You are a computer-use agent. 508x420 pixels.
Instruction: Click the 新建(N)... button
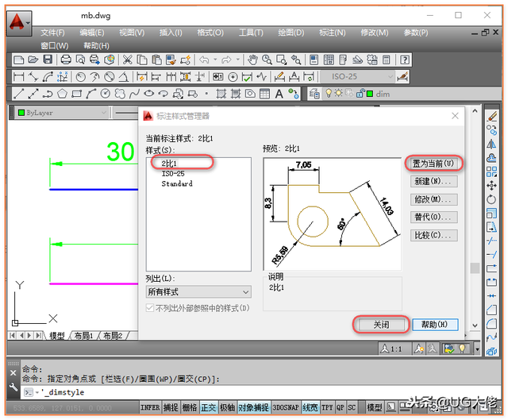(433, 181)
